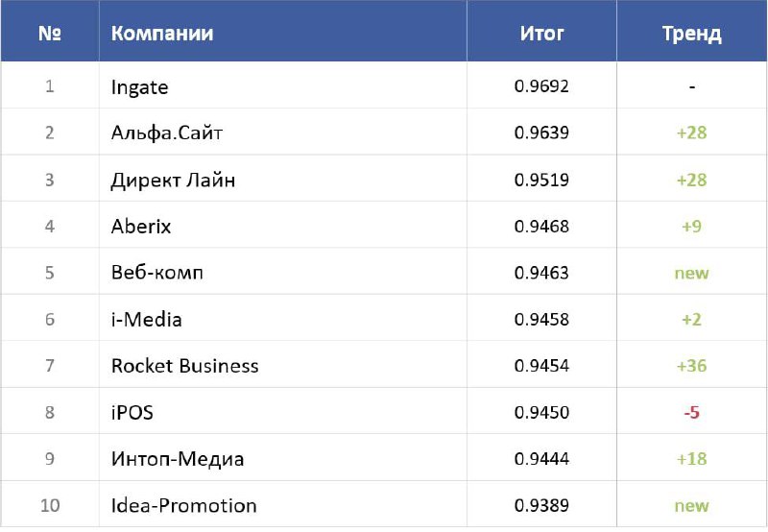Select the Ingate company row

(139, 87)
